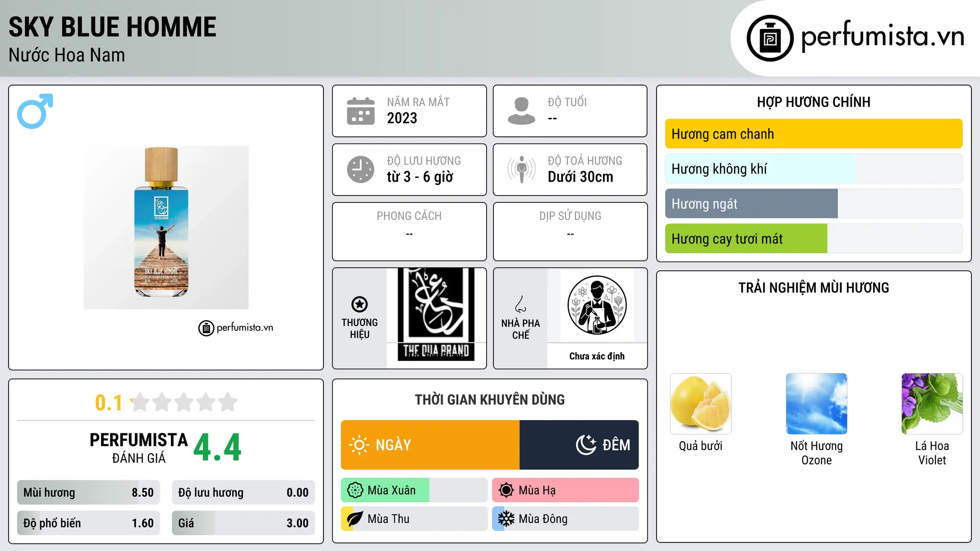Click the Mùa Thu season label
Image resolution: width=980 pixels, height=551 pixels.
(x=389, y=519)
